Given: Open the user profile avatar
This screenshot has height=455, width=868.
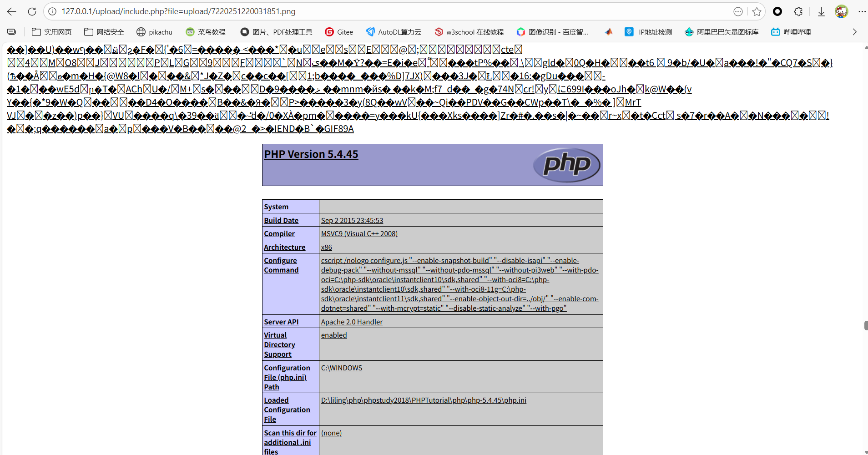Looking at the screenshot, I should pos(842,12).
